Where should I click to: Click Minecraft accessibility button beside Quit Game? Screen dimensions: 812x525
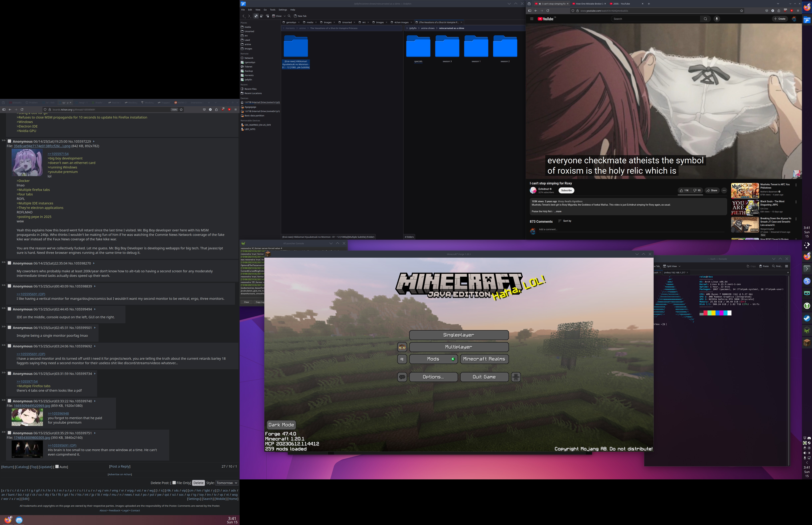516,377
